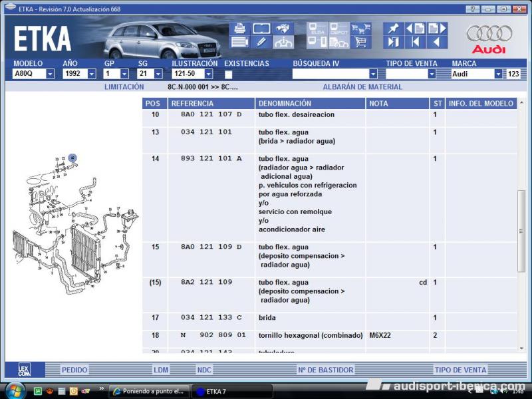Viewport: 532px width, 399px height.
Task: Launch the green uTorrent quick launch icon
Action: (38, 391)
